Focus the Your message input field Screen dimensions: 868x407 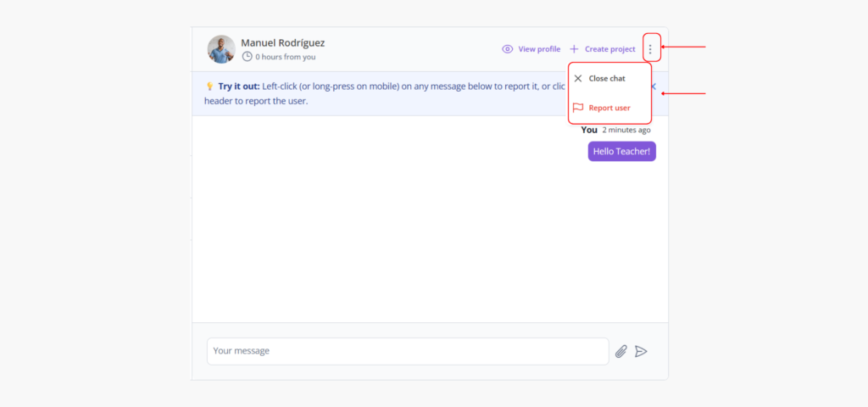[407, 351]
